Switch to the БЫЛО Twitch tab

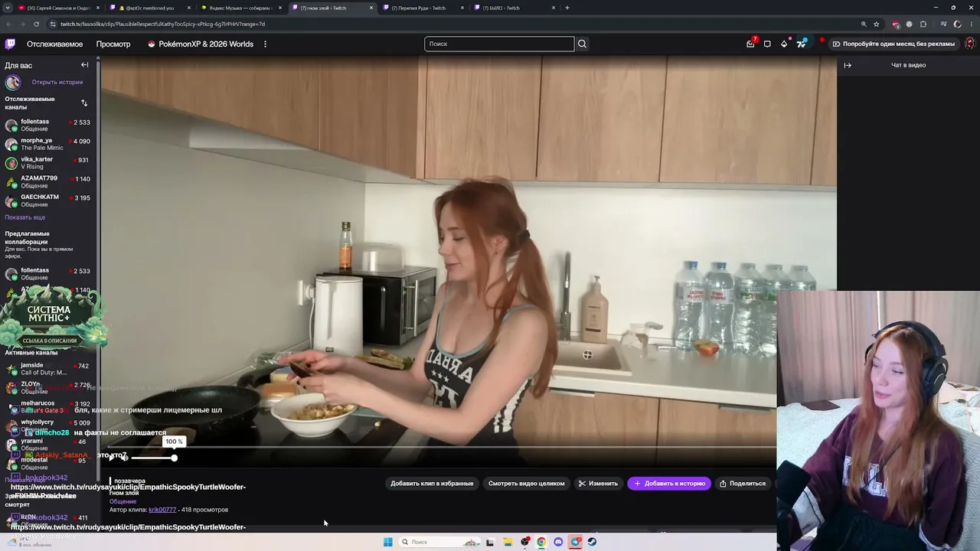[515, 8]
